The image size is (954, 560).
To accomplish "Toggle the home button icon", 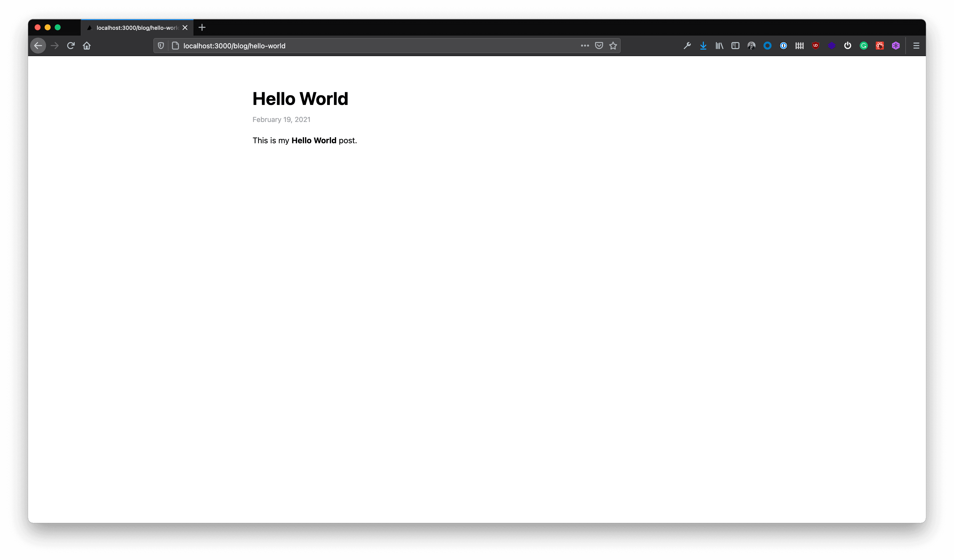I will [x=87, y=45].
